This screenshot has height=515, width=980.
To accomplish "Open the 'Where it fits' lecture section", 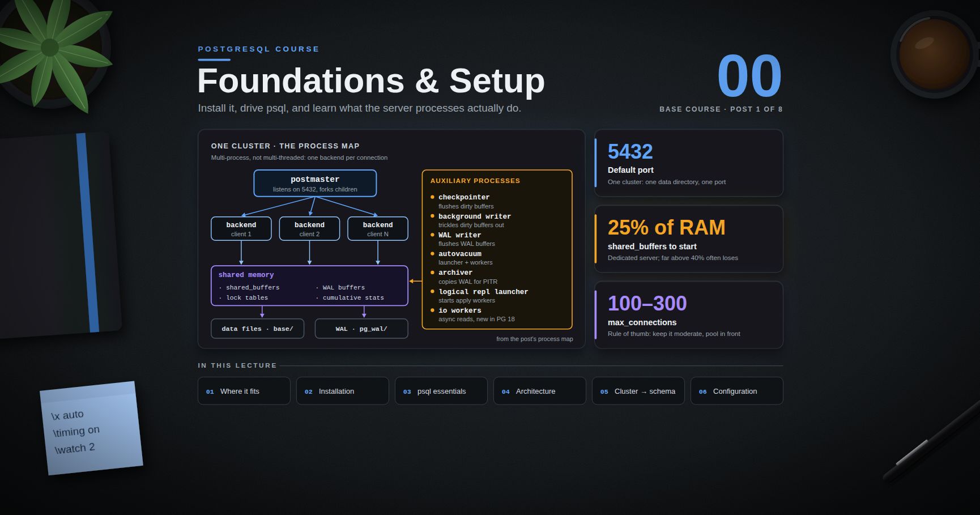I will coord(244,391).
